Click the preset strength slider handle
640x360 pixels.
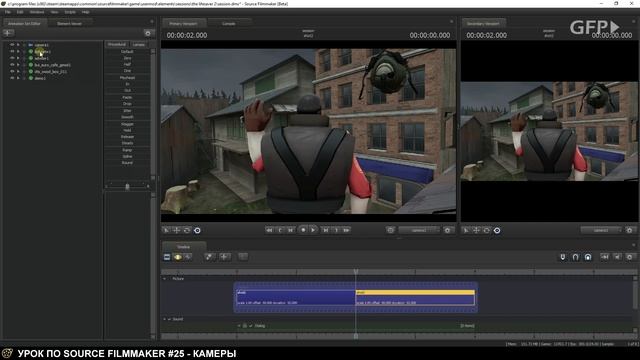(x=127, y=187)
